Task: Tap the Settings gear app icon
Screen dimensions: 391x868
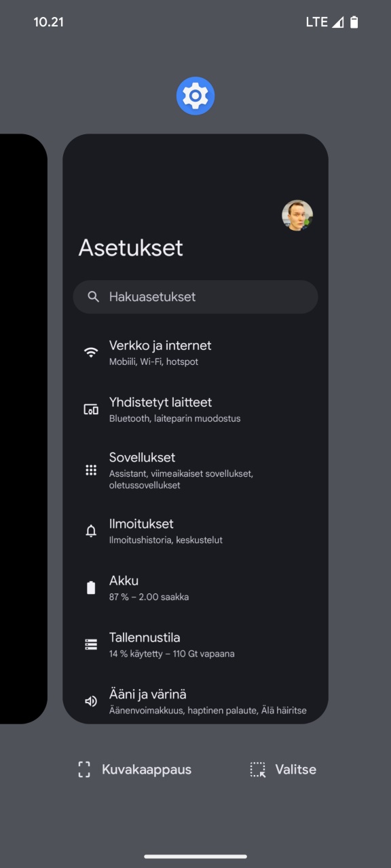Action: [195, 96]
